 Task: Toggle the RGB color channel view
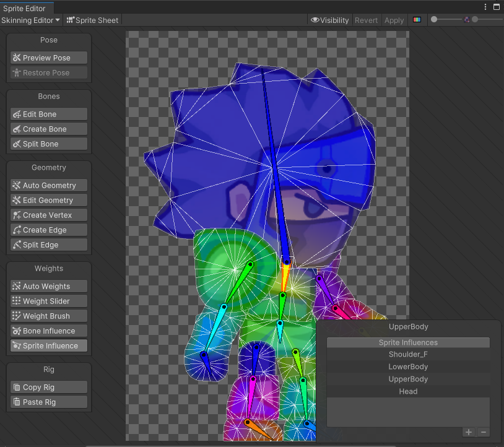[x=417, y=20]
